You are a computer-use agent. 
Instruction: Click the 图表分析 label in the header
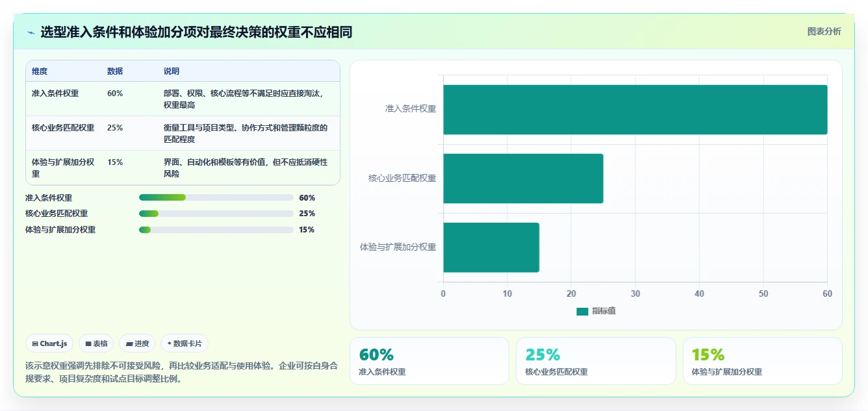click(x=824, y=31)
